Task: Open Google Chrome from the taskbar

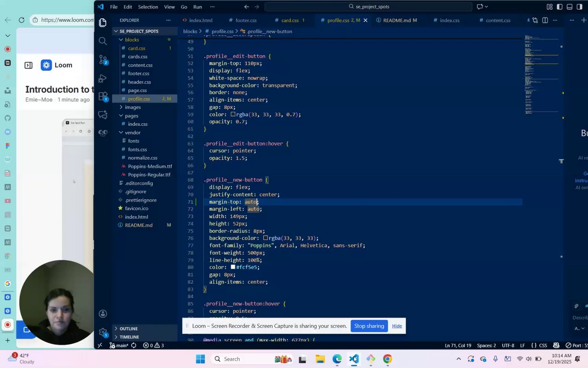Action: point(387,359)
